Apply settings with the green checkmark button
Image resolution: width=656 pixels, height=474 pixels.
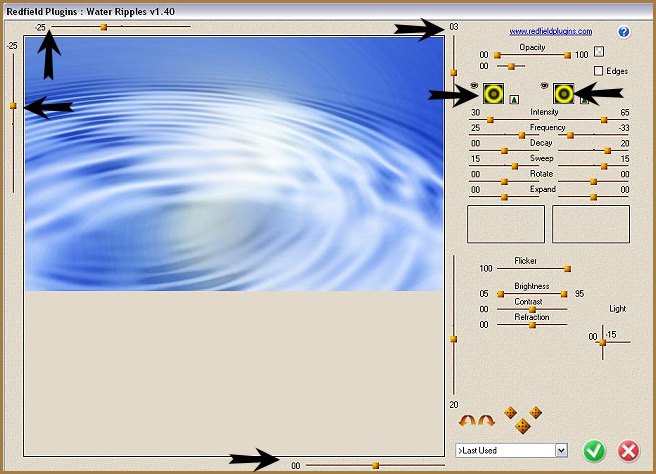coord(594,450)
